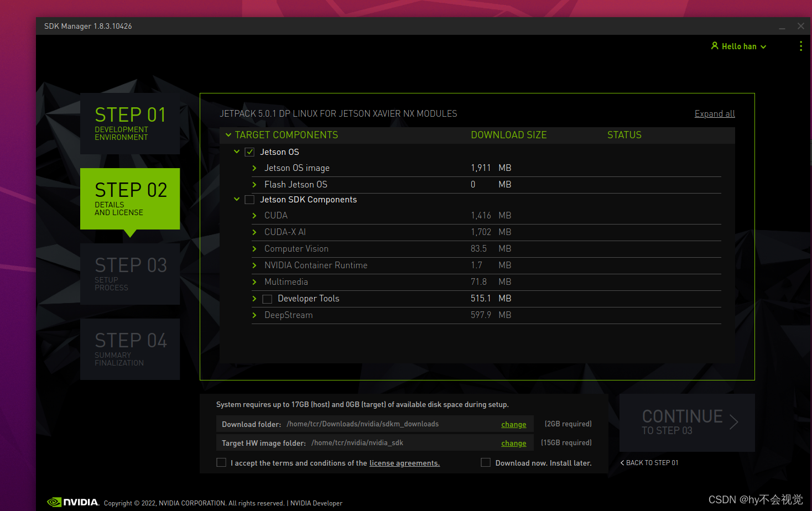Enable the Developer Tools checkbox
Screen dimensions: 812x511
click(x=267, y=299)
